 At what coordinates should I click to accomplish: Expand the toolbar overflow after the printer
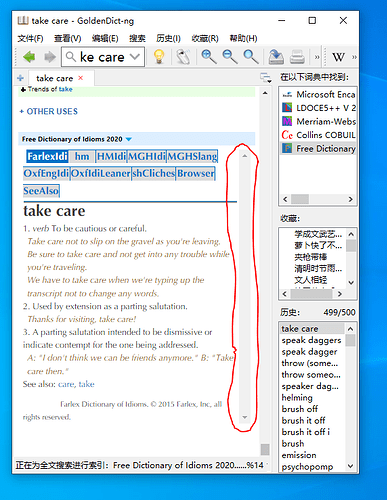pos(317,57)
